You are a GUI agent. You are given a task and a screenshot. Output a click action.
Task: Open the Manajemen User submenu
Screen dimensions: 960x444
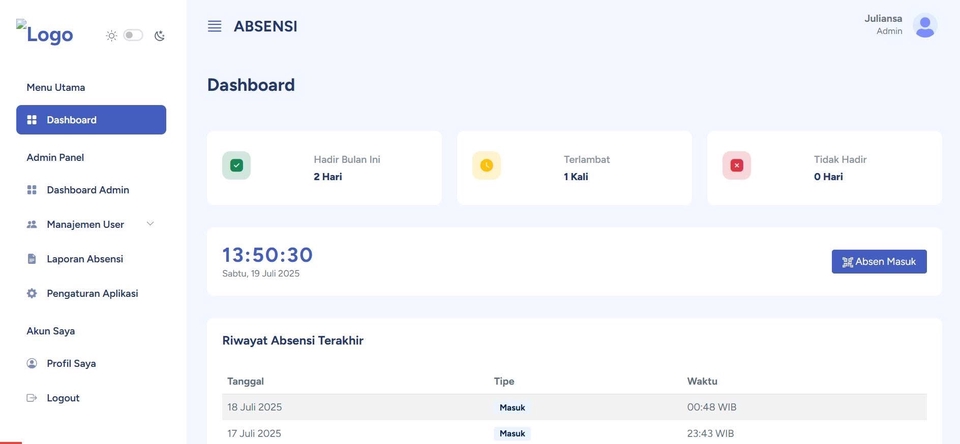[x=91, y=224]
